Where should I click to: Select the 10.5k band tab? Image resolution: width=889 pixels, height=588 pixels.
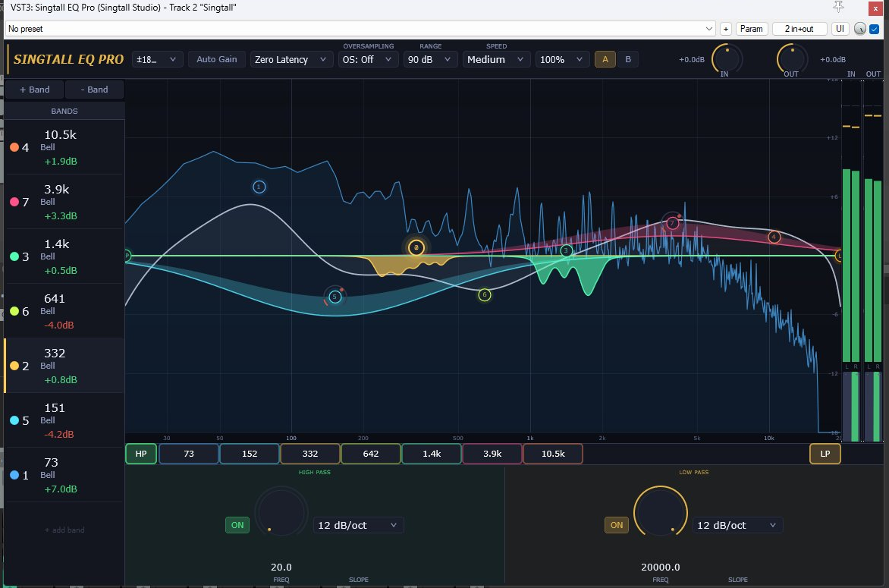(x=553, y=454)
